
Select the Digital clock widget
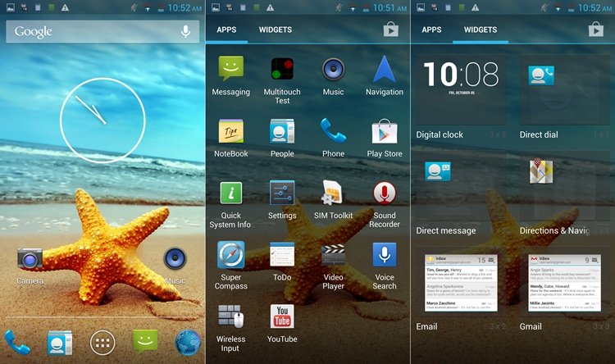coord(462,90)
